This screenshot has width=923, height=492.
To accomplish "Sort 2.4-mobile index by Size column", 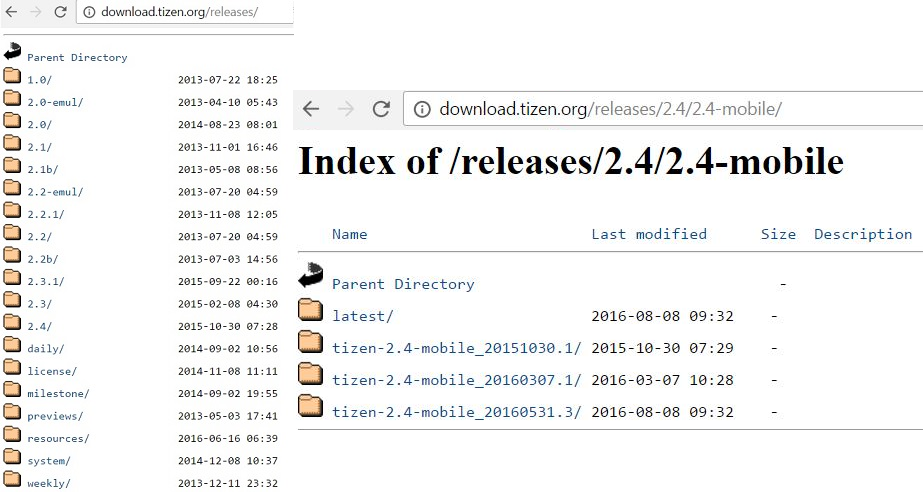I will (778, 234).
